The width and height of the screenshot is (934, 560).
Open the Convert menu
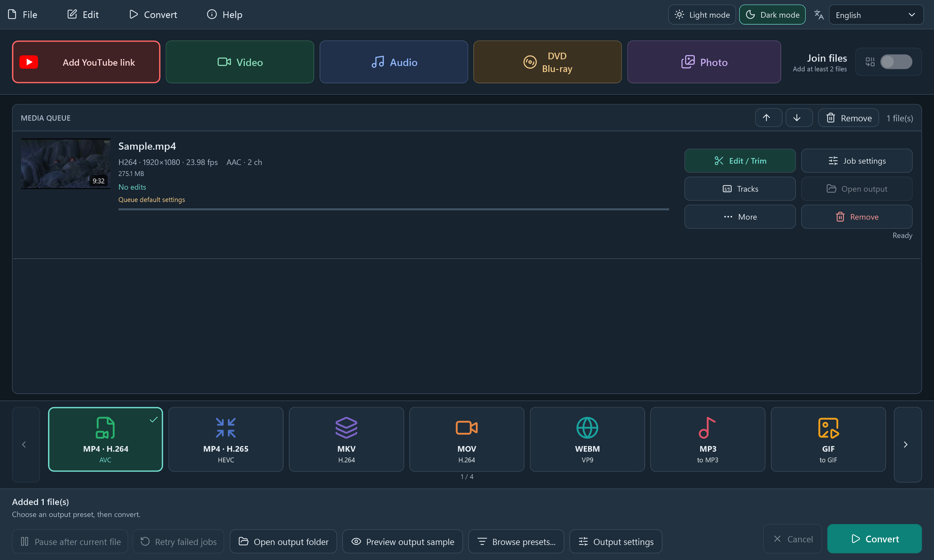coord(153,15)
